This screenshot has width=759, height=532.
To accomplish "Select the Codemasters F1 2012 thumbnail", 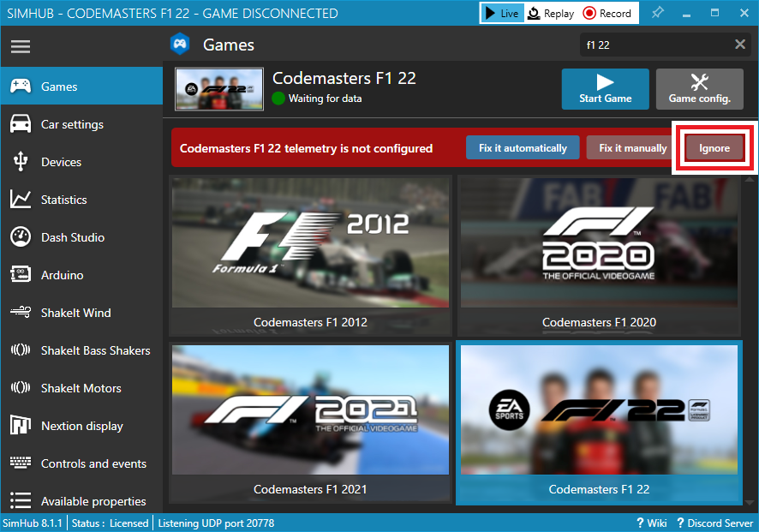I will pos(310,242).
